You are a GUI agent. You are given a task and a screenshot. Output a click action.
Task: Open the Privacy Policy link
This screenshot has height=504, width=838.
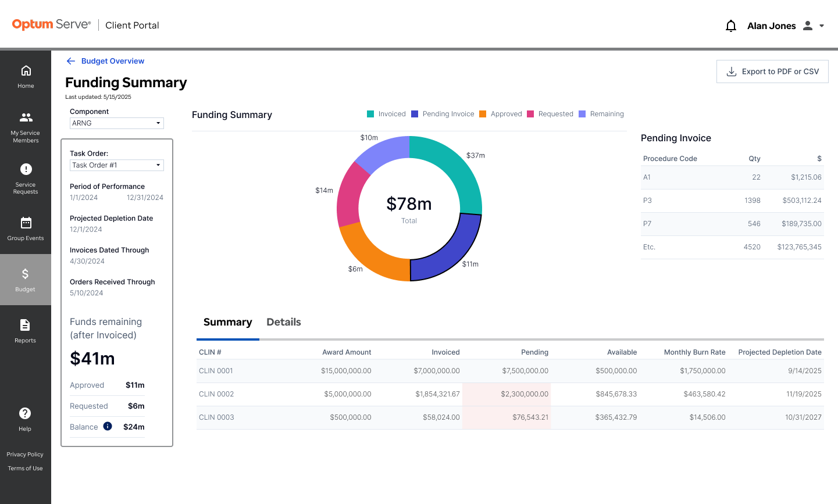25,455
